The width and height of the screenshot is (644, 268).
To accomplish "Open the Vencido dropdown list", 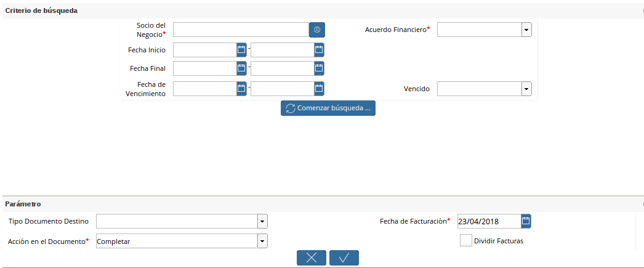I will coord(526,89).
